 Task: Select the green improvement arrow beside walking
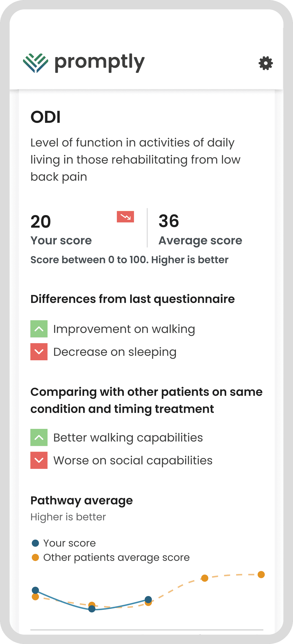point(39,329)
